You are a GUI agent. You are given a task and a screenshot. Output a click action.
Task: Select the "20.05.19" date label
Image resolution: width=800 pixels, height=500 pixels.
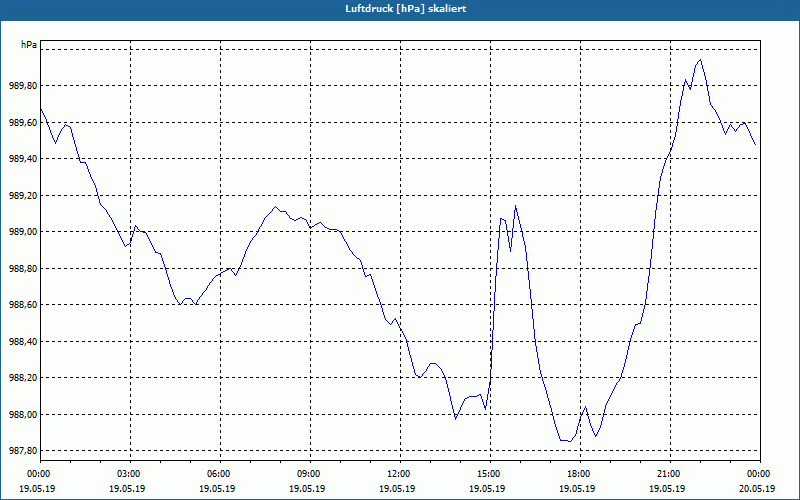coord(758,488)
